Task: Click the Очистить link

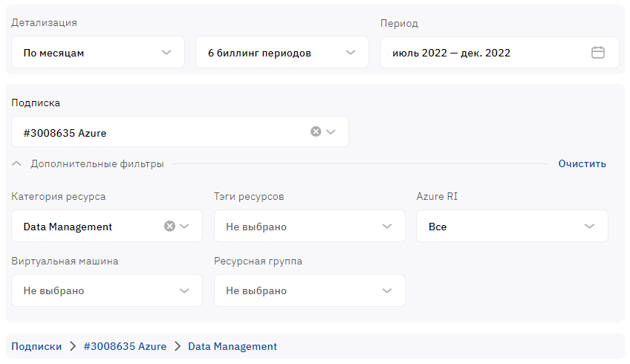Action: 582,163
